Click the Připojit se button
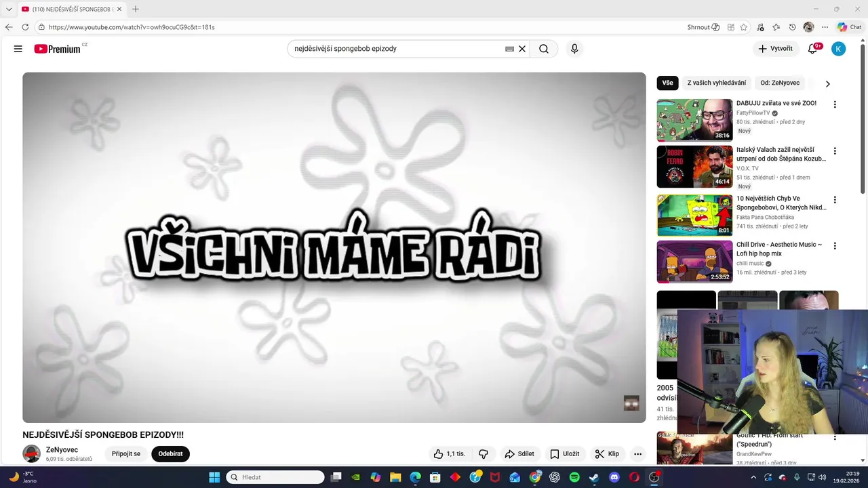The image size is (868, 488). pos(126,454)
